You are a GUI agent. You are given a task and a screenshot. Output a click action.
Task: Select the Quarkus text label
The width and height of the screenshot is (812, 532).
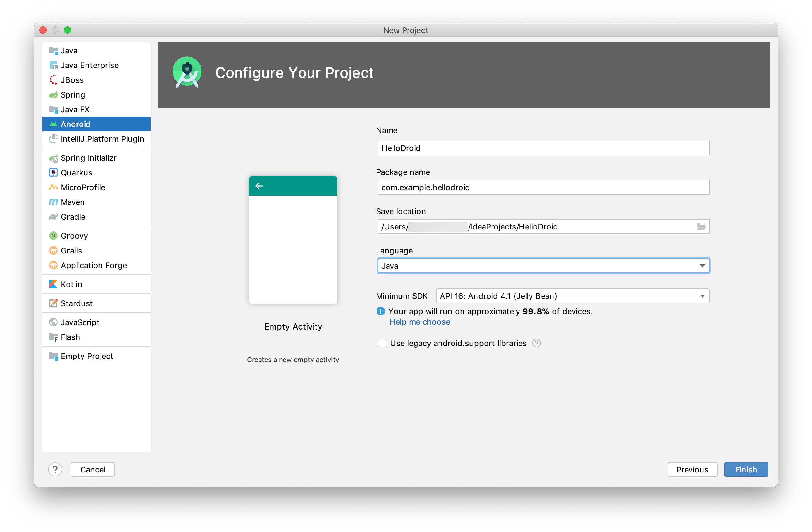pyautogui.click(x=76, y=173)
